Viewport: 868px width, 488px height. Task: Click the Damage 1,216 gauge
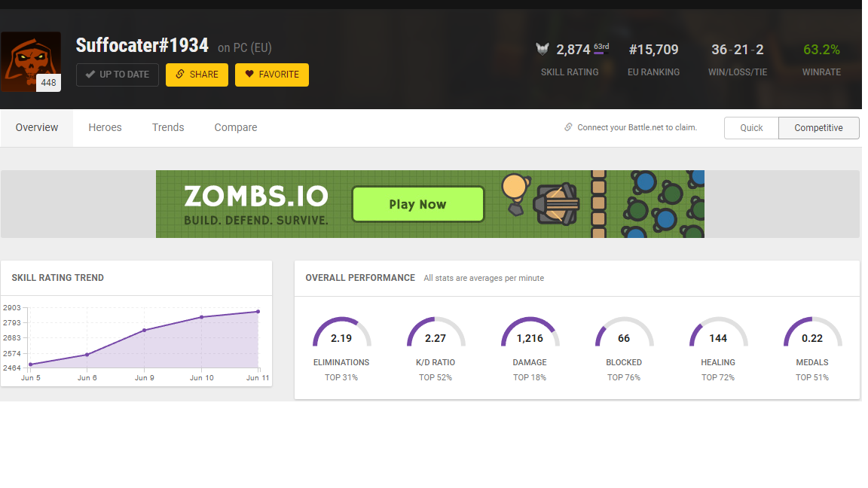pyautogui.click(x=530, y=333)
